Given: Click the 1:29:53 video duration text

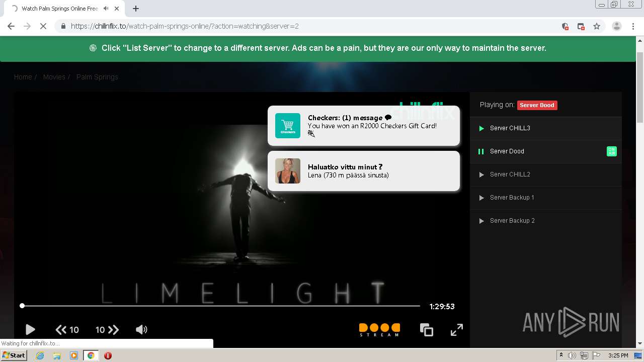Looking at the screenshot, I should tap(442, 306).
